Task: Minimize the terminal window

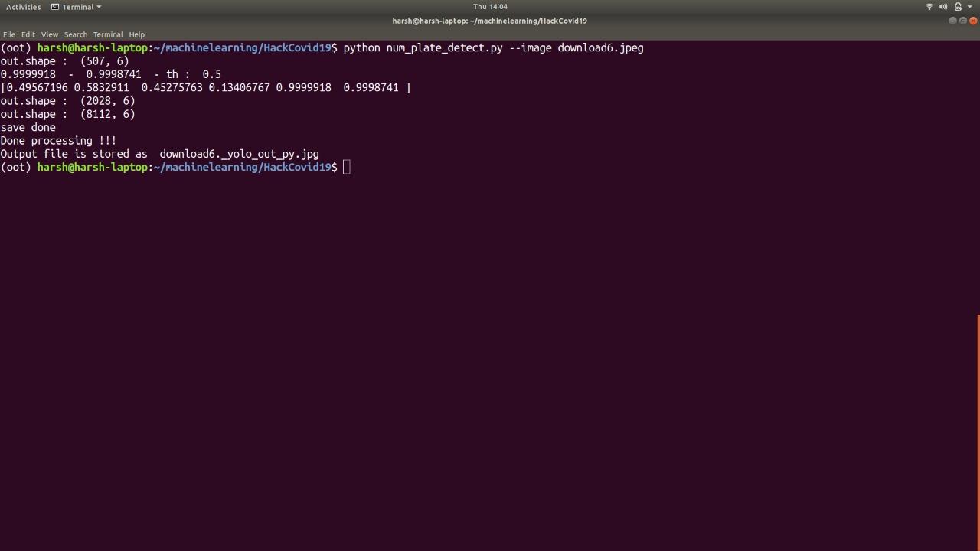Action: 952,21
